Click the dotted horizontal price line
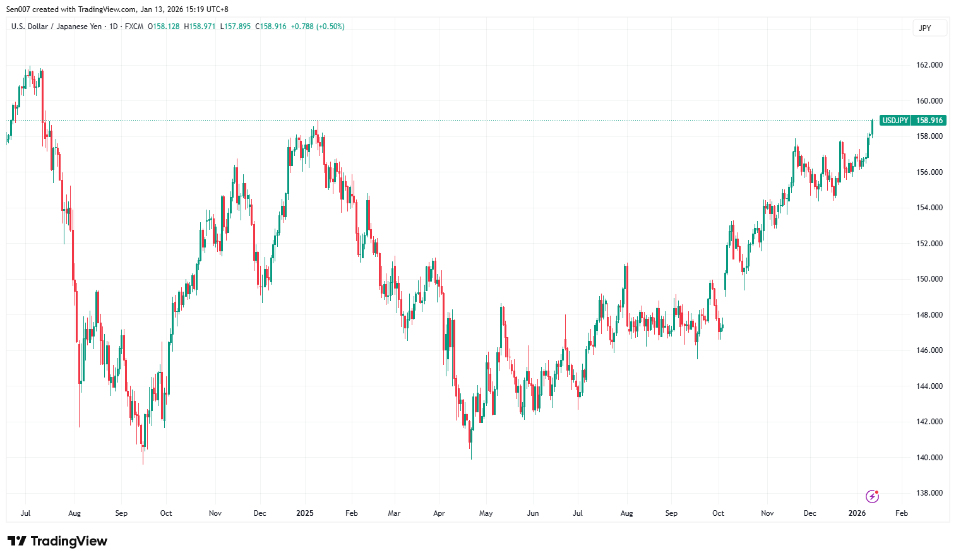Screen dimensions: 956x560 tap(442, 120)
